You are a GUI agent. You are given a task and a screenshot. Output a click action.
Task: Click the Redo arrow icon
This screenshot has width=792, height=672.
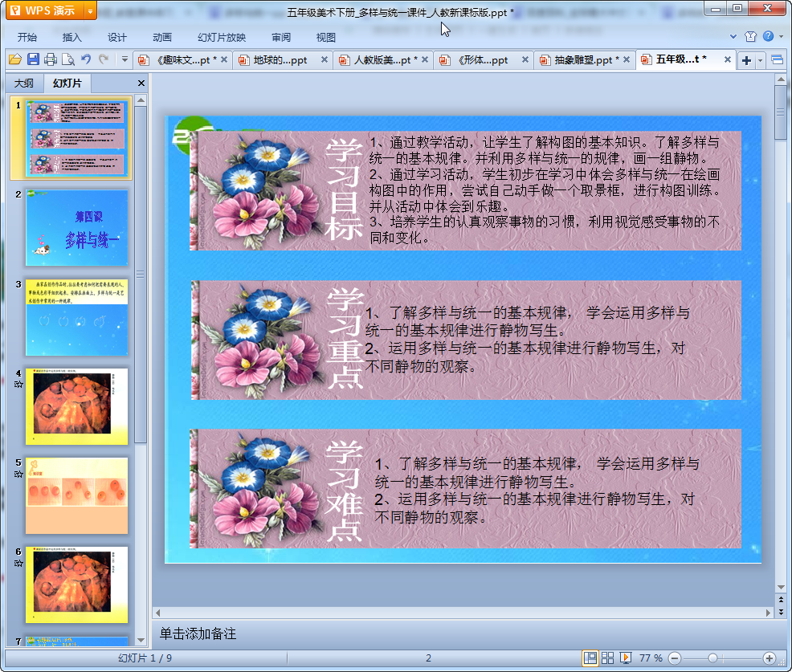[x=104, y=59]
